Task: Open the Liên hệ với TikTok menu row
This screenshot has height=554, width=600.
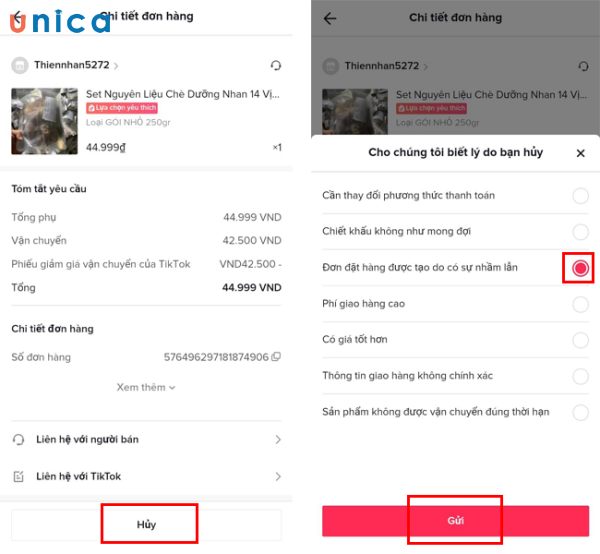Action: [146, 476]
